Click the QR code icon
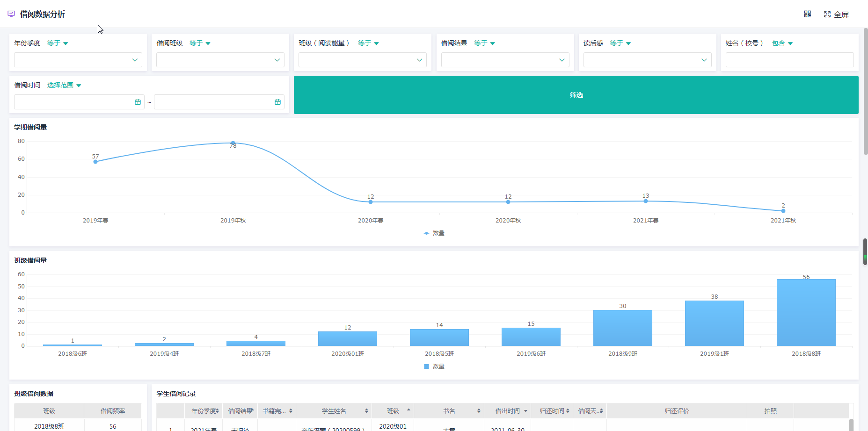 coord(807,14)
